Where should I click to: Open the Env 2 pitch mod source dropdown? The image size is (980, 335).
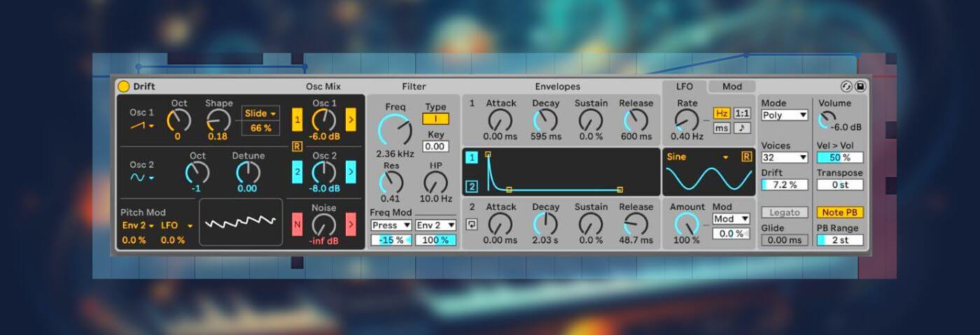138,225
